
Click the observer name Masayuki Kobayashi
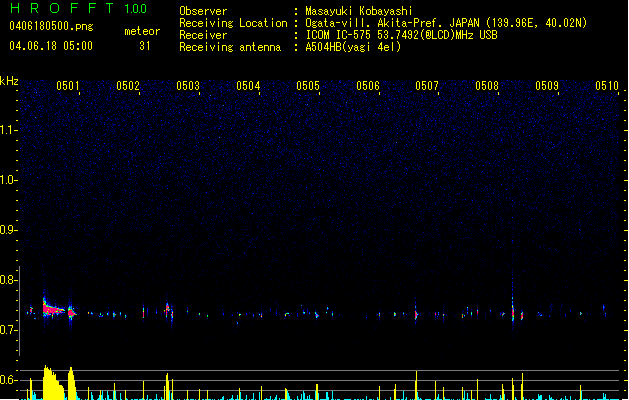[x=359, y=11]
